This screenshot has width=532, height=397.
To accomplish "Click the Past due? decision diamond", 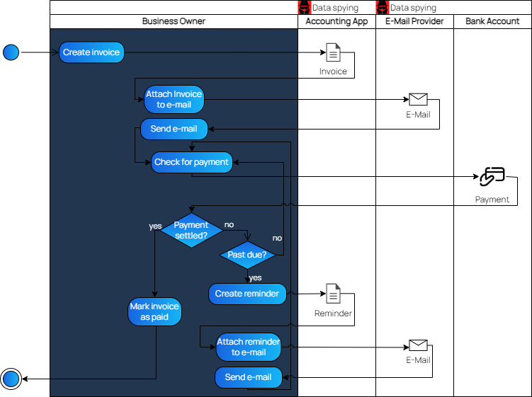I will 247,255.
